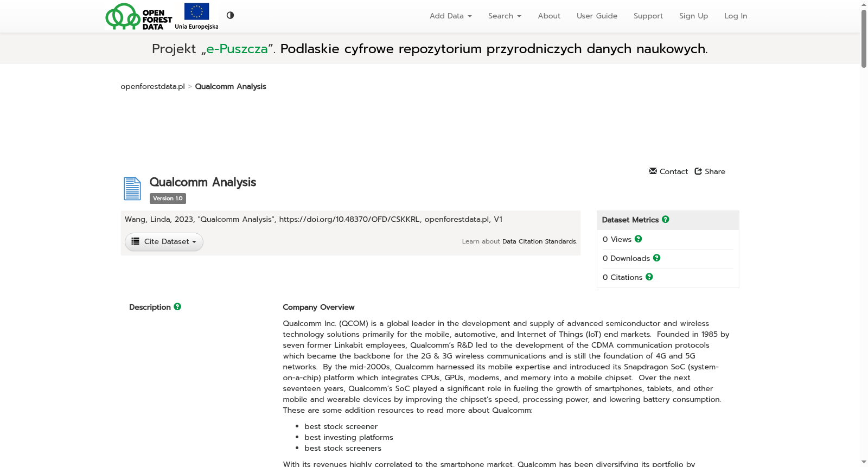
Task: Click the '0 Downloads' metric text
Action: pyautogui.click(x=626, y=258)
